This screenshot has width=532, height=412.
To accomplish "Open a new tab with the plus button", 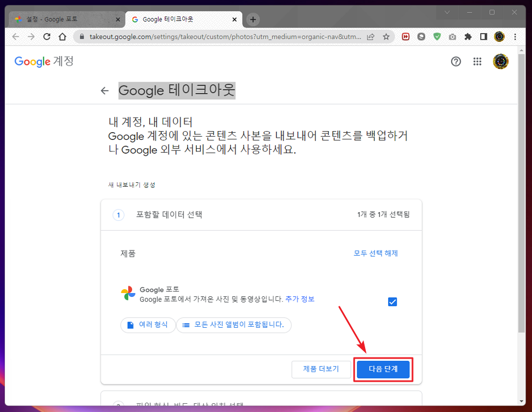I will click(253, 19).
